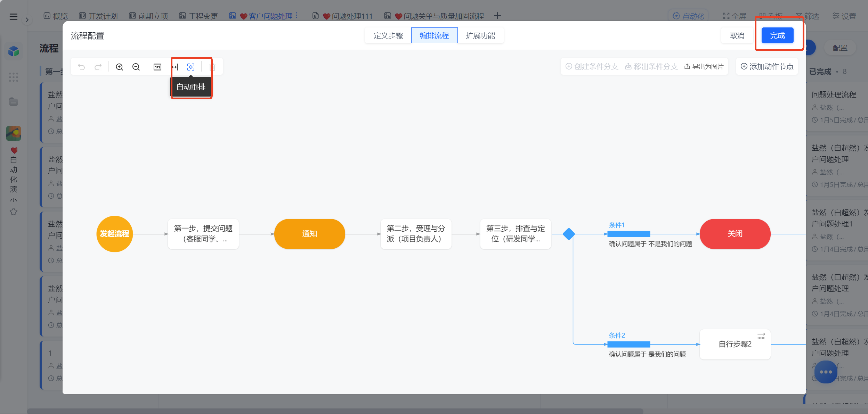Viewport: 868px width, 414px height.
Task: Open the hamburger menu icon
Action: 13,16
